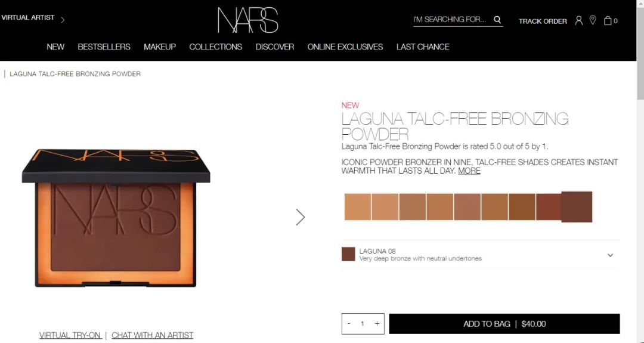Select the lightest first shade swatch
The height and width of the screenshot is (343, 644).
point(358,207)
